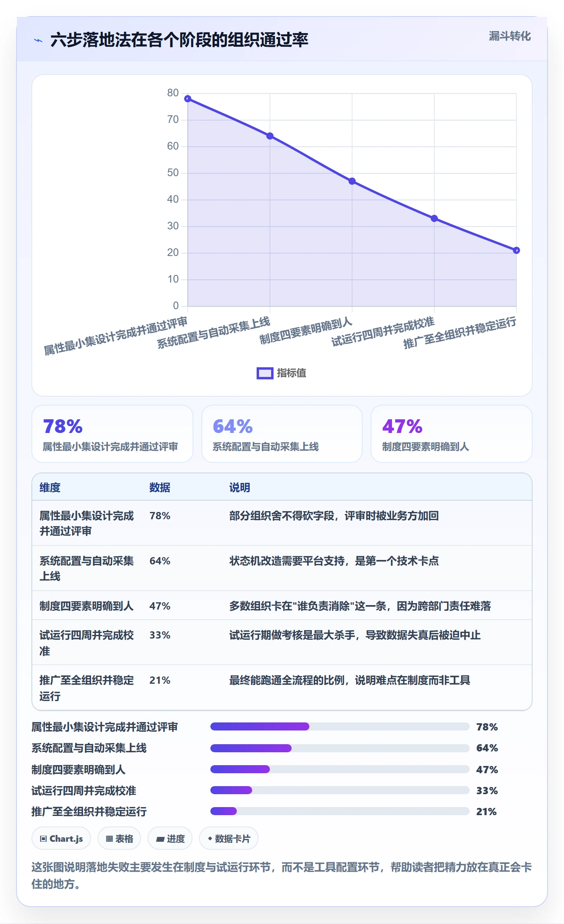Toggle the 指标值 legend color box

(x=265, y=373)
